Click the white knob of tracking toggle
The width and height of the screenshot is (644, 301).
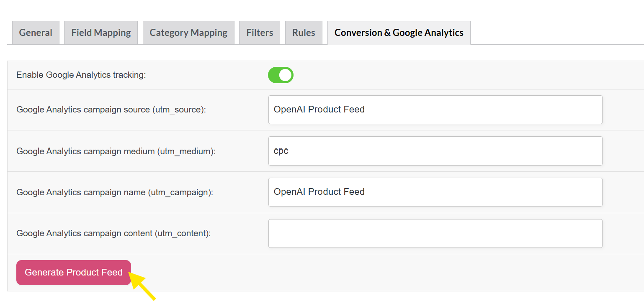[286, 75]
